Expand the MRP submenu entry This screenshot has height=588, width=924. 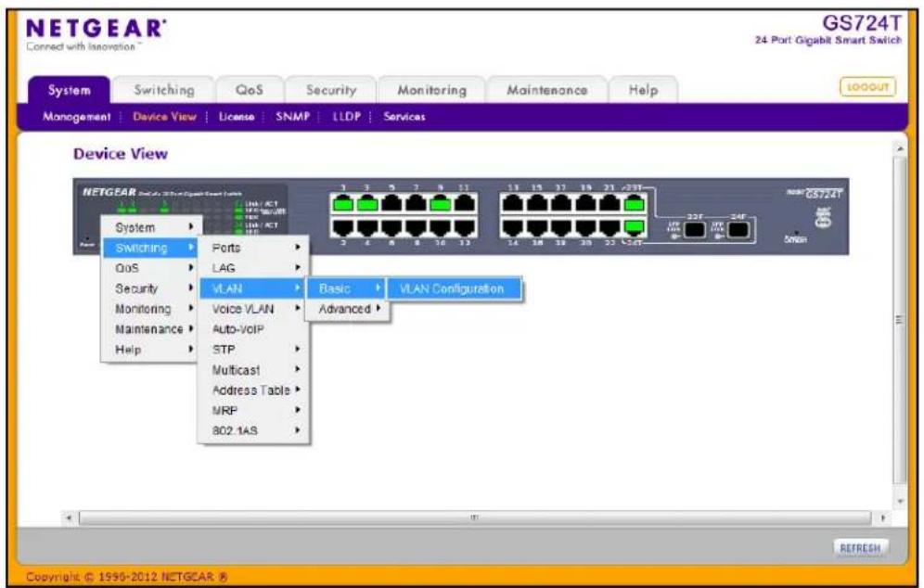[x=253, y=411]
